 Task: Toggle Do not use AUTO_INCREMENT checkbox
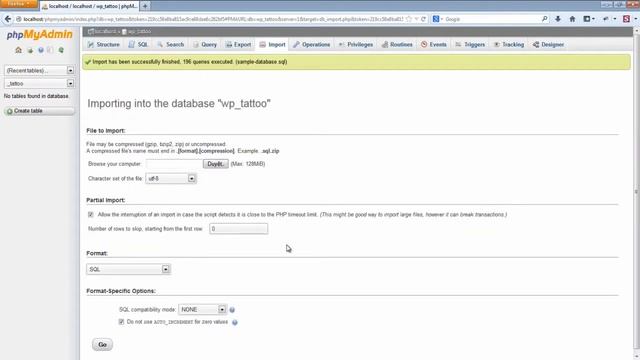point(121,322)
